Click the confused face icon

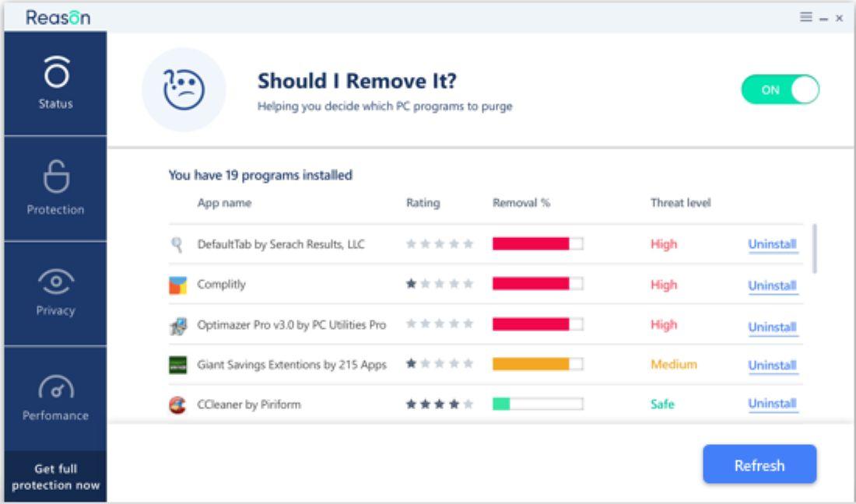(184, 89)
